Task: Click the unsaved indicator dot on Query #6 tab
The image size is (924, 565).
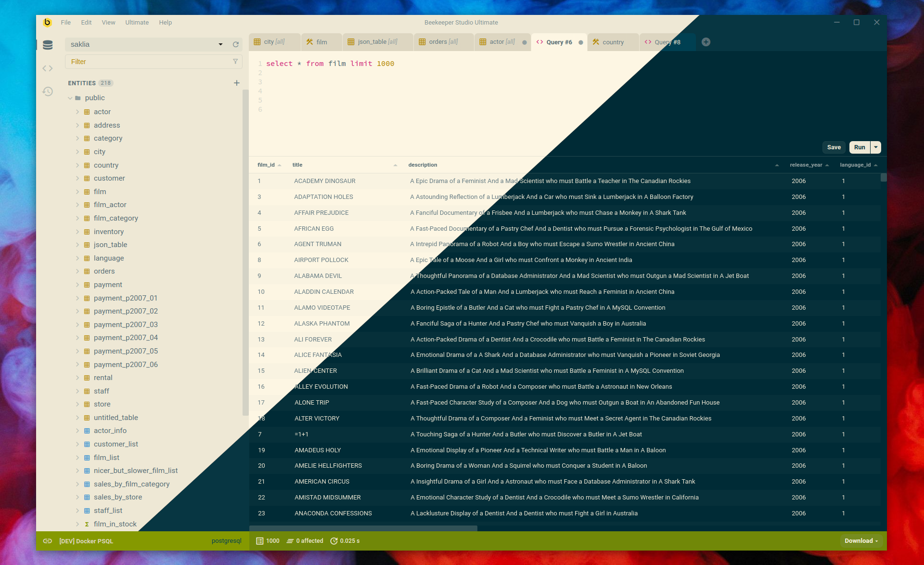Action: pos(580,41)
